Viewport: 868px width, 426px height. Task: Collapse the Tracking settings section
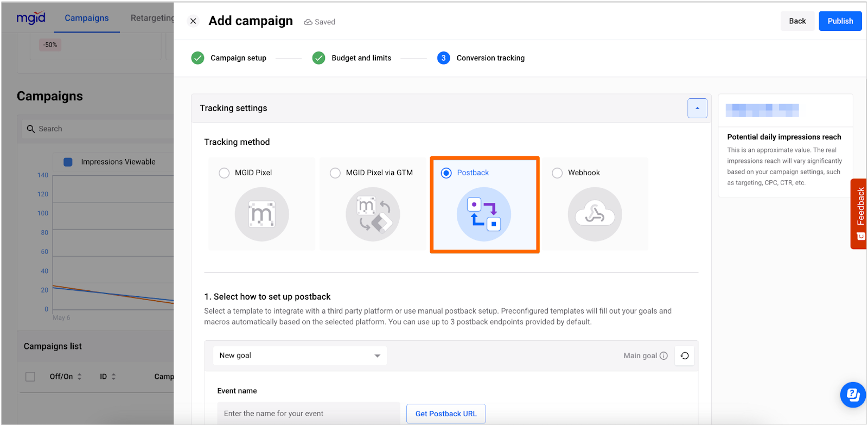pyautogui.click(x=697, y=108)
